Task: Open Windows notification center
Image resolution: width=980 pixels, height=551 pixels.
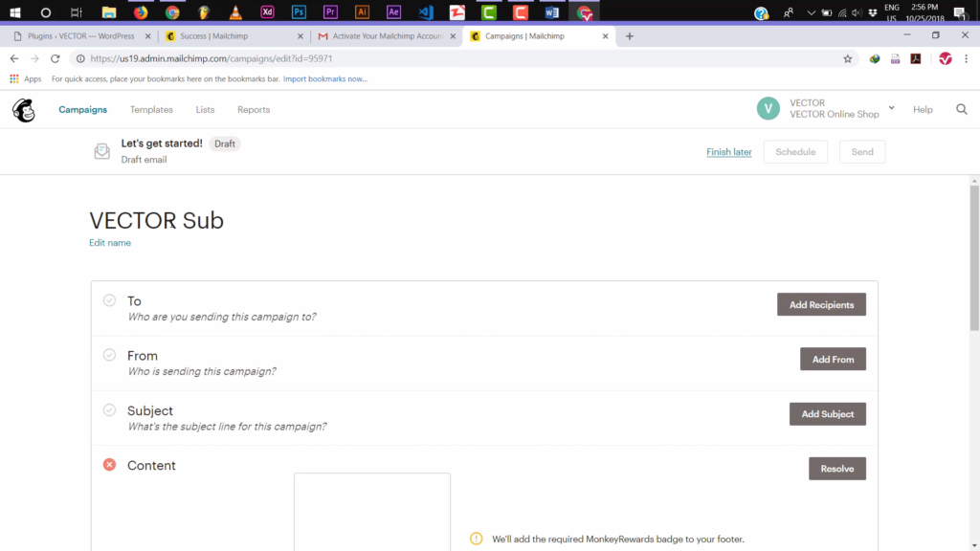Action: pos(960,12)
